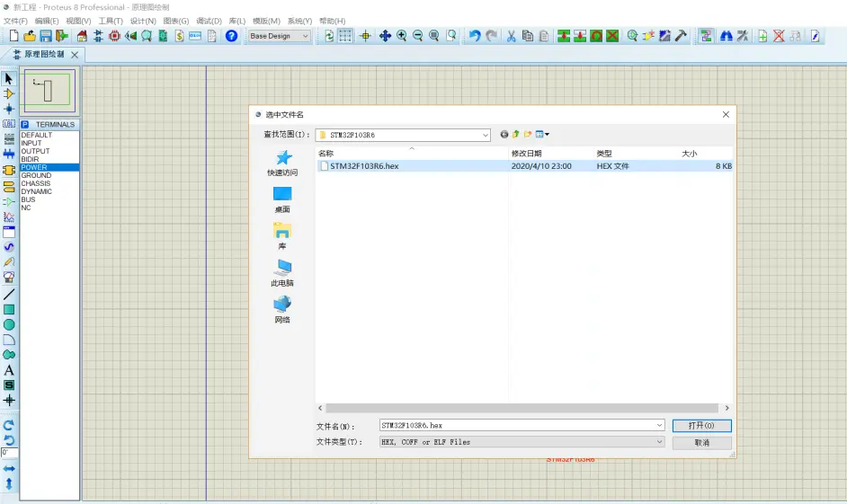Select the 2D Graphics Box tool

(x=9, y=309)
